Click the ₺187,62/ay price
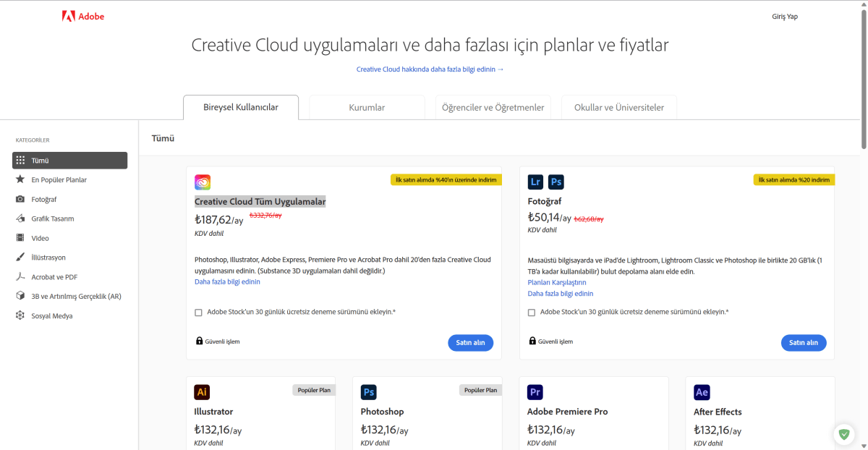The height and width of the screenshot is (450, 868). tap(219, 220)
